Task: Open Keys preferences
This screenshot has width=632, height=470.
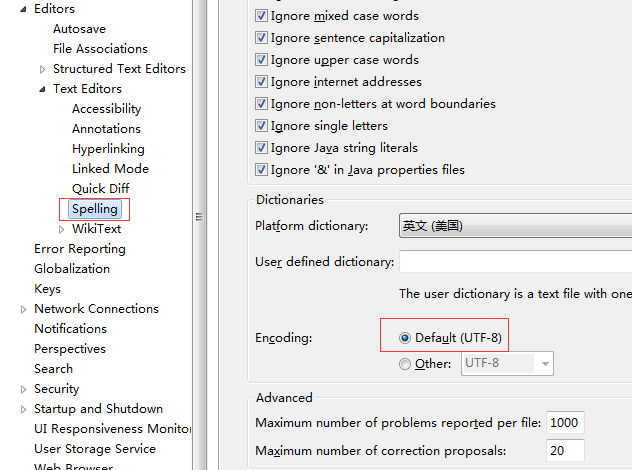Action: click(x=48, y=289)
